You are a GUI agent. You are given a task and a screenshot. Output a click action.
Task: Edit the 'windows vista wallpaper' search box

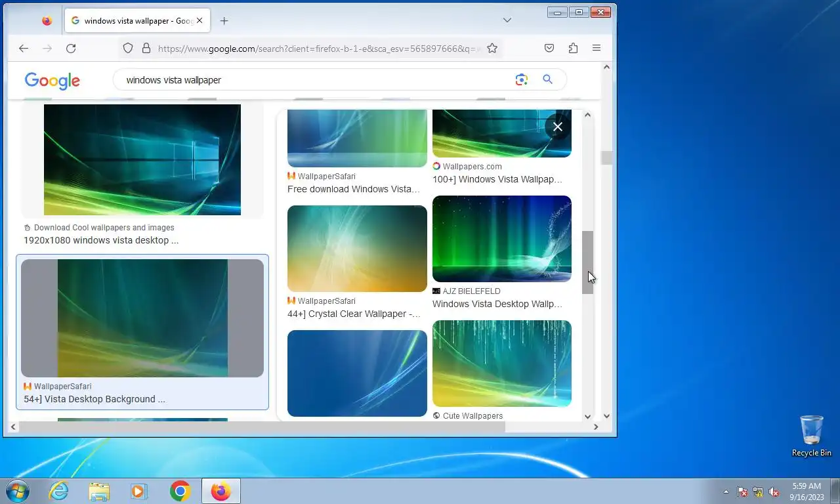click(x=315, y=79)
